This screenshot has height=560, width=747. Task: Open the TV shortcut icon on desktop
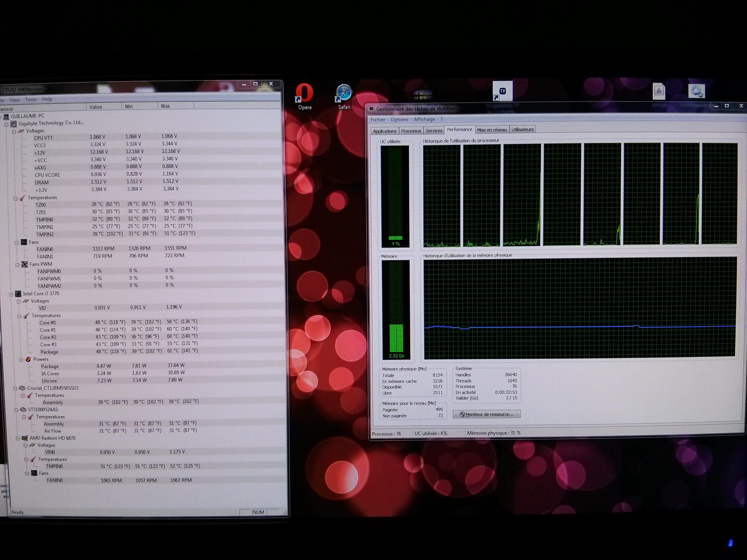pyautogui.click(x=503, y=91)
